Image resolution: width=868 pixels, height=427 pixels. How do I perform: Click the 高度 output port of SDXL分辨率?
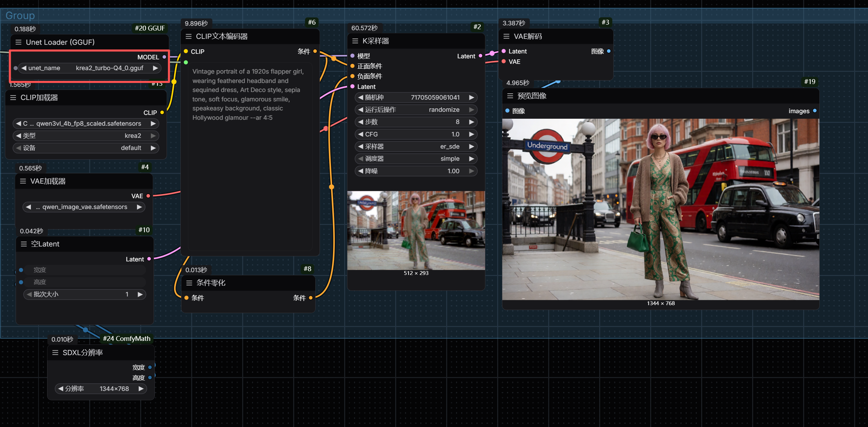[150, 378]
